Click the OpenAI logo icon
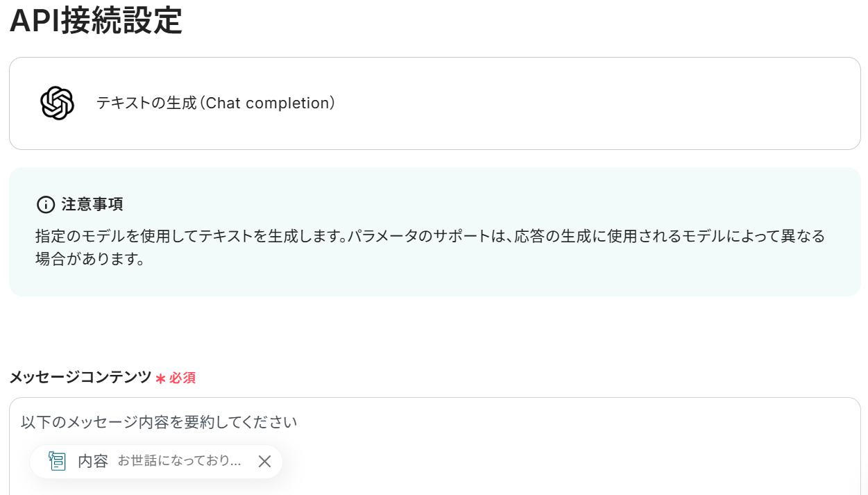The height and width of the screenshot is (495, 868). [57, 103]
